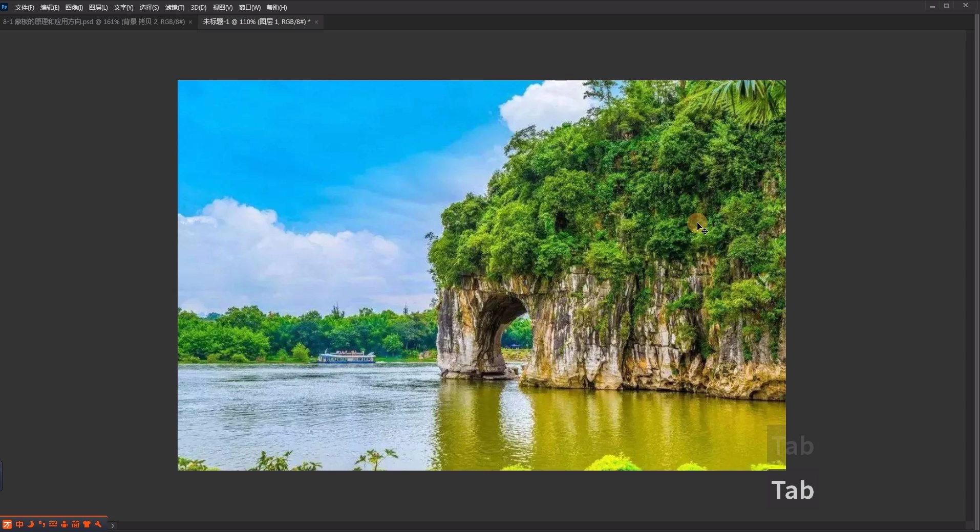Switch to the 8-1 蒙板的原理和应用方向.psd tab
Screen dimensions: 980x532
coord(94,22)
